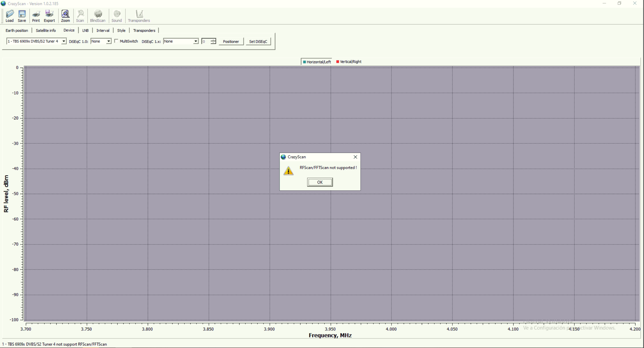
Task: Open the Transponders toolbar icon
Action: (x=139, y=16)
